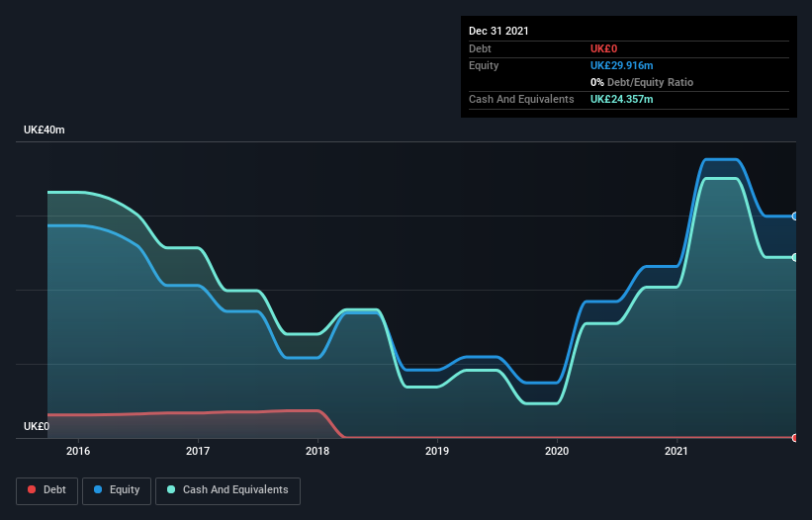Image resolution: width=812 pixels, height=520 pixels.
Task: Click the Cash And Equivalents tooltip label
Action: 521,99
